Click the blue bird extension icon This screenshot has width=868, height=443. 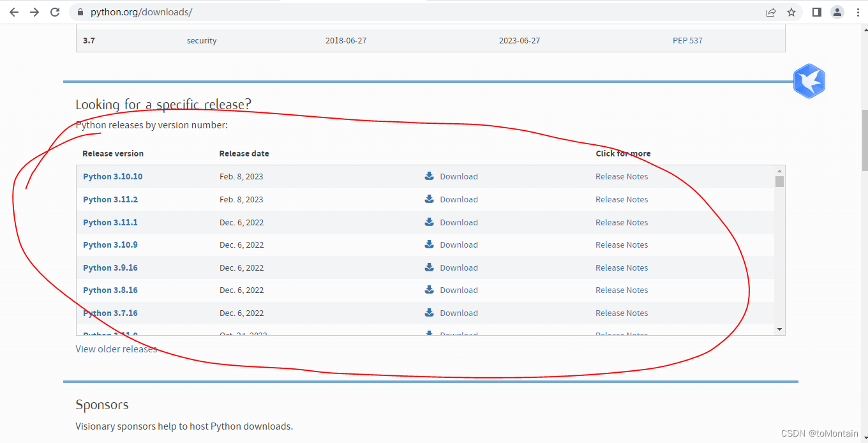[809, 81]
